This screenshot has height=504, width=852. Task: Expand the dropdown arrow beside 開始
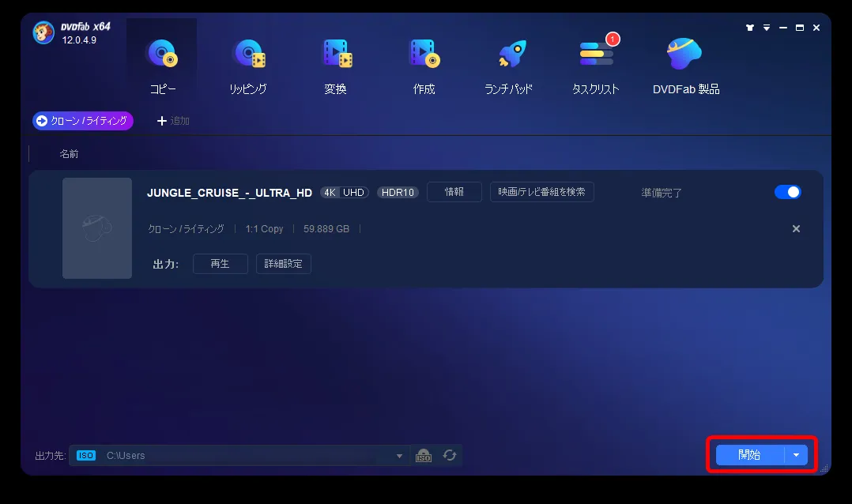(796, 454)
